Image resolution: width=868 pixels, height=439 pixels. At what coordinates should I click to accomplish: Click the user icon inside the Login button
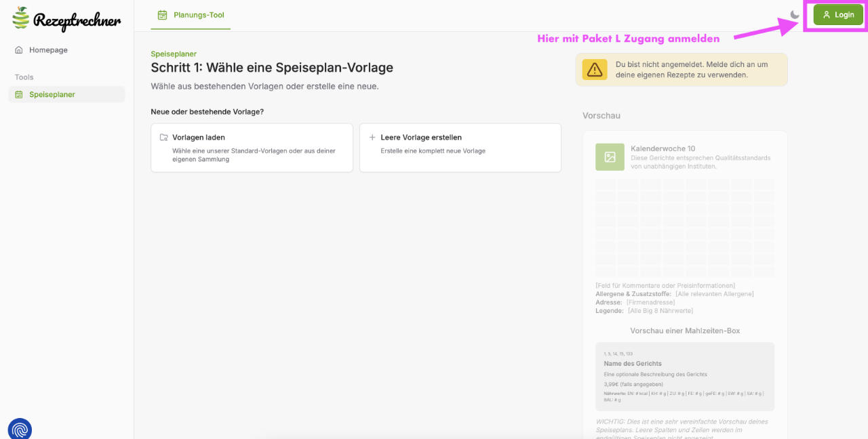pyautogui.click(x=826, y=15)
